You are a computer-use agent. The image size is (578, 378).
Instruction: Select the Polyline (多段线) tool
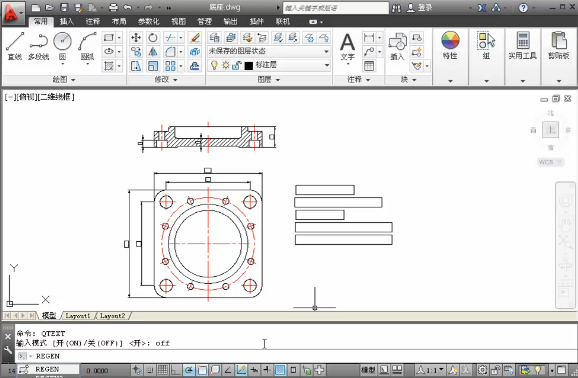(x=39, y=46)
